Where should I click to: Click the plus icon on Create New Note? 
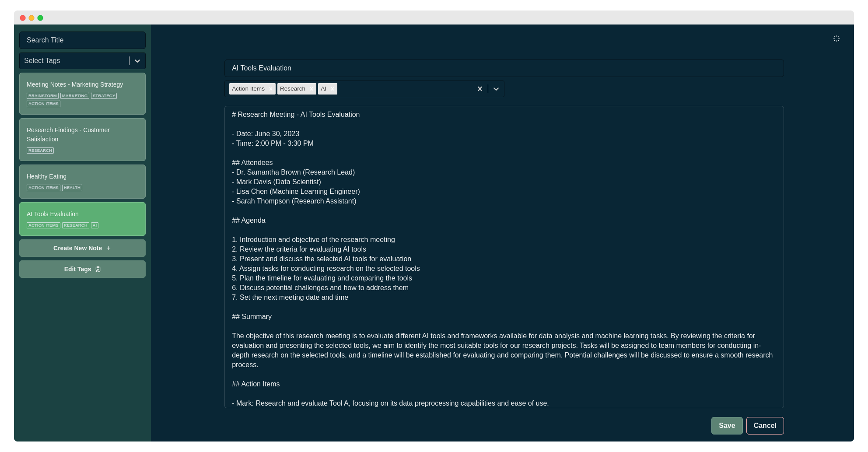[108, 248]
